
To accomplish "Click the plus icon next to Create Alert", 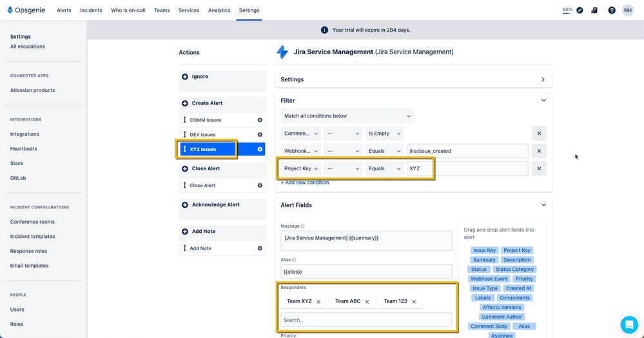I will tap(185, 103).
